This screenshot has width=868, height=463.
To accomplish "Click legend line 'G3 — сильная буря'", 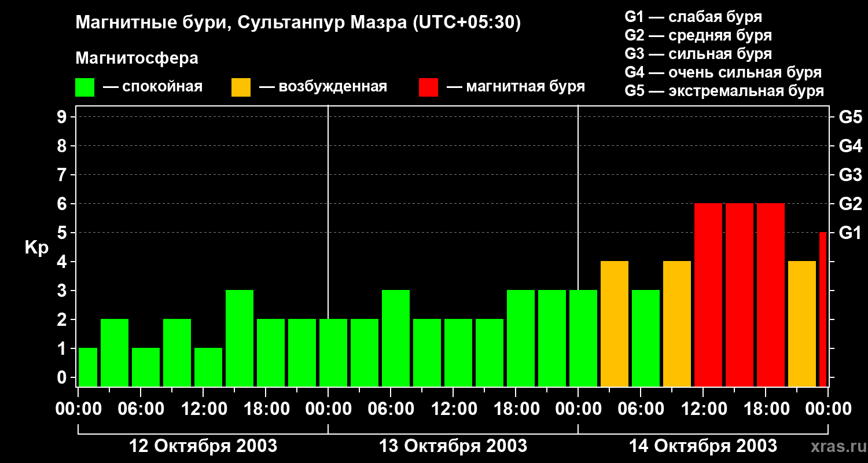I will click(x=698, y=54).
